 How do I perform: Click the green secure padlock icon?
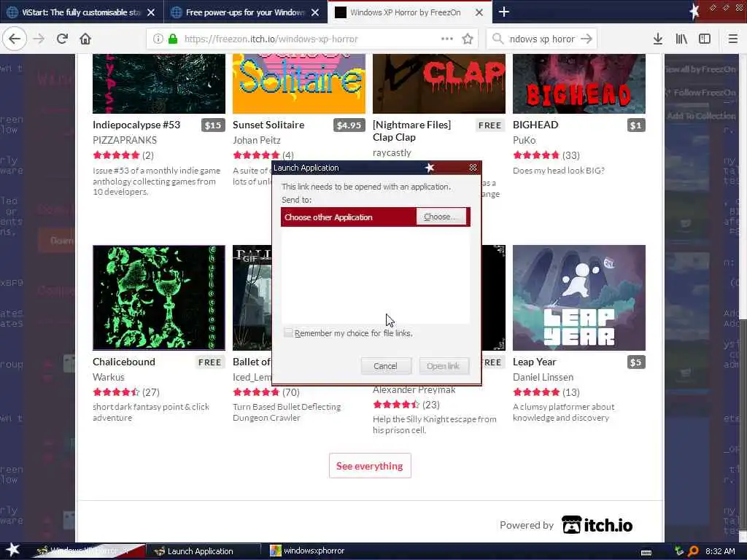[x=172, y=39]
